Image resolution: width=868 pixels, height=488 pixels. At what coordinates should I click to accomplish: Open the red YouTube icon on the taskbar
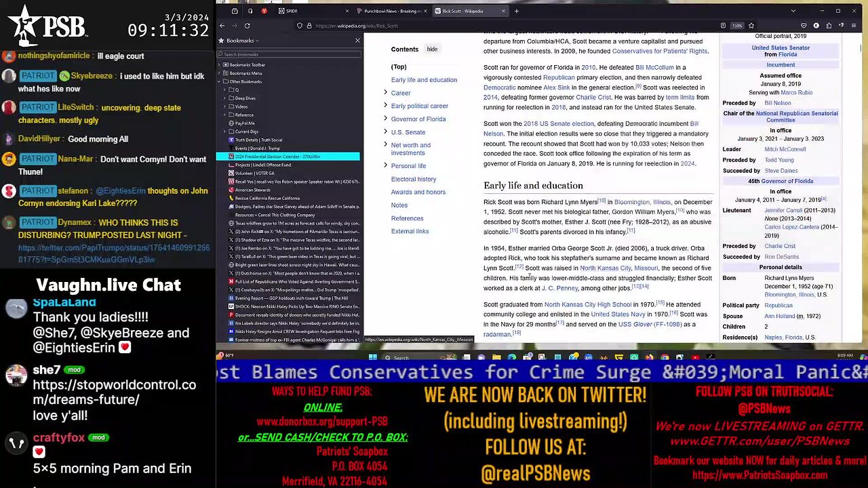(695, 357)
